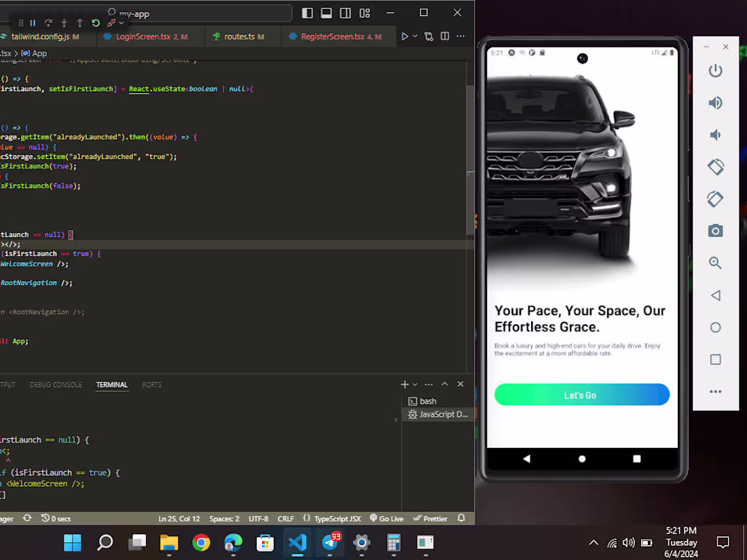Screen dimensions: 747x560
Task: Pause the running debugger
Action: pos(32,22)
